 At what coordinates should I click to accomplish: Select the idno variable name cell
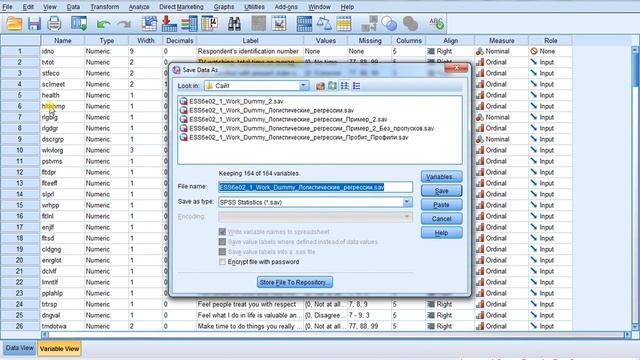tap(62, 51)
